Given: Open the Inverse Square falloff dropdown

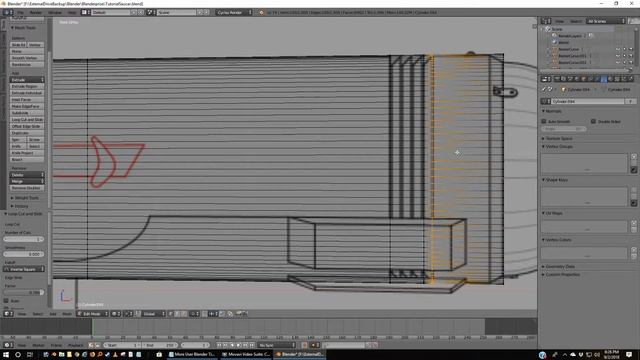Looking at the screenshot, I should (x=24, y=269).
